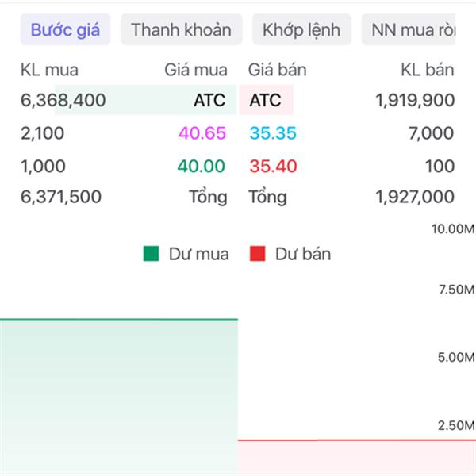Screen dimensions: 476x476
Task: Select the Bước giá tab
Action: 65,29
